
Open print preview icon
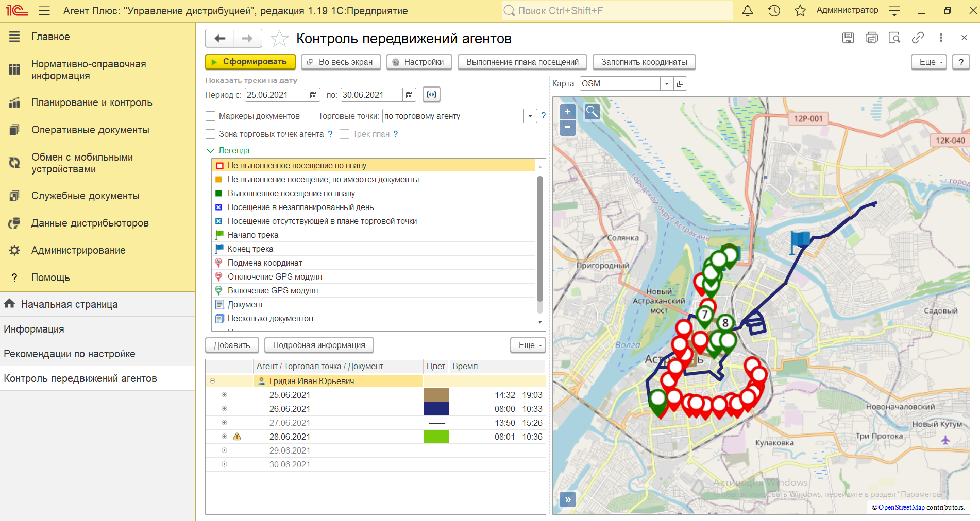coord(894,38)
